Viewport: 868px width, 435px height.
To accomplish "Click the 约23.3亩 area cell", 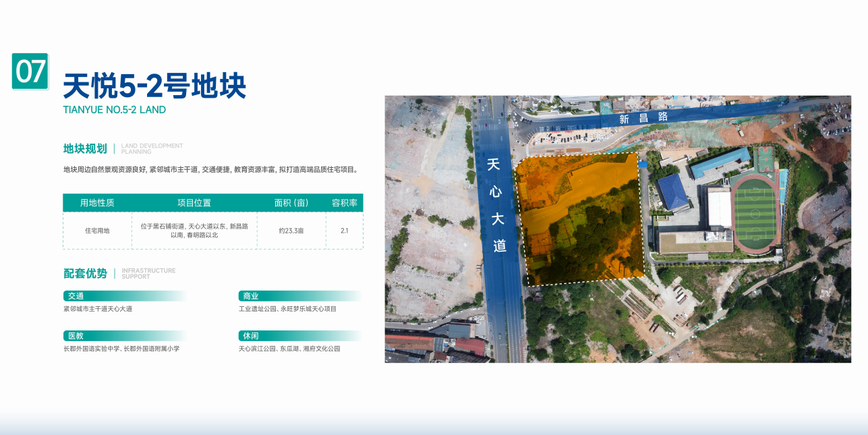I will pyautogui.click(x=291, y=231).
